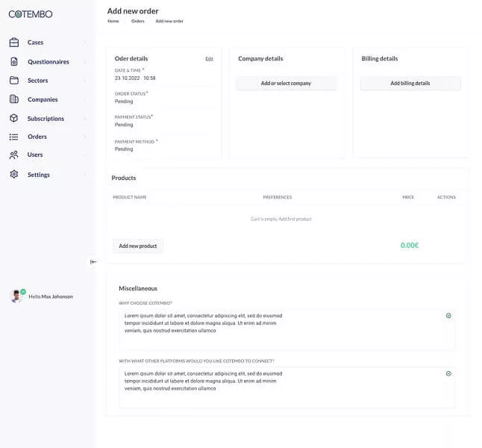Click the Billing details heading
482x448 pixels.
click(x=380, y=59)
